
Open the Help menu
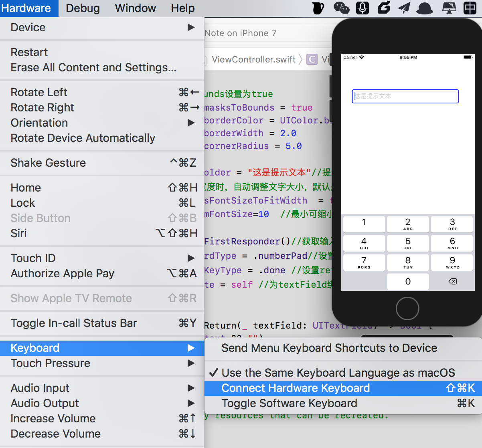pyautogui.click(x=183, y=8)
